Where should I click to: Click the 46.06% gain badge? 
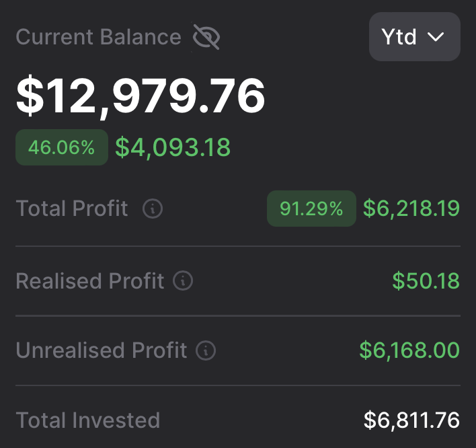point(62,147)
